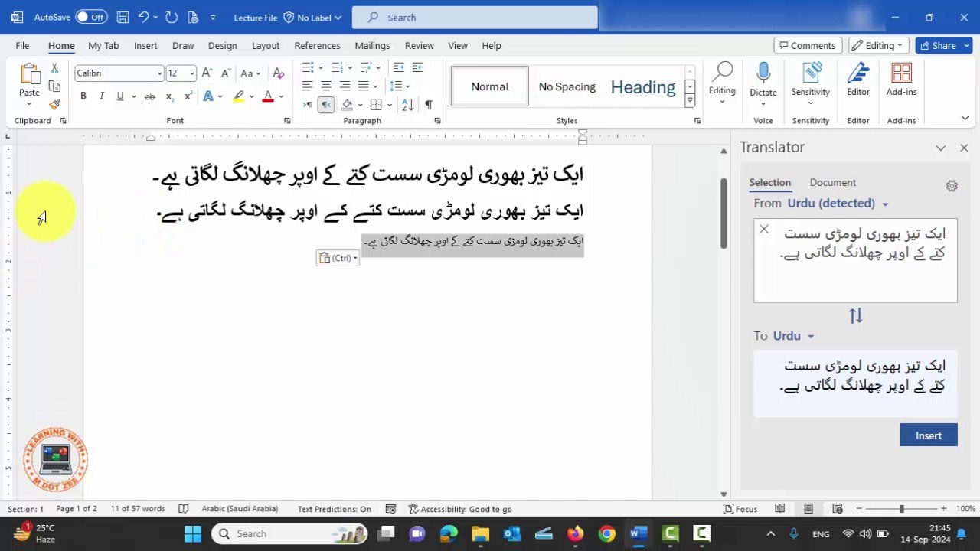980x551 pixels.
Task: Toggle Bold formatting
Action: [x=83, y=96]
